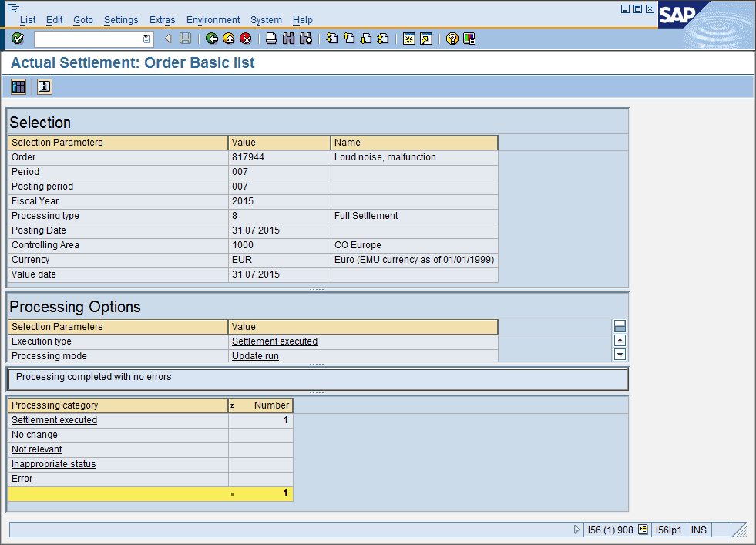Click the Find binoculars icon
Viewport: 756px width, 545px height.
click(x=288, y=39)
